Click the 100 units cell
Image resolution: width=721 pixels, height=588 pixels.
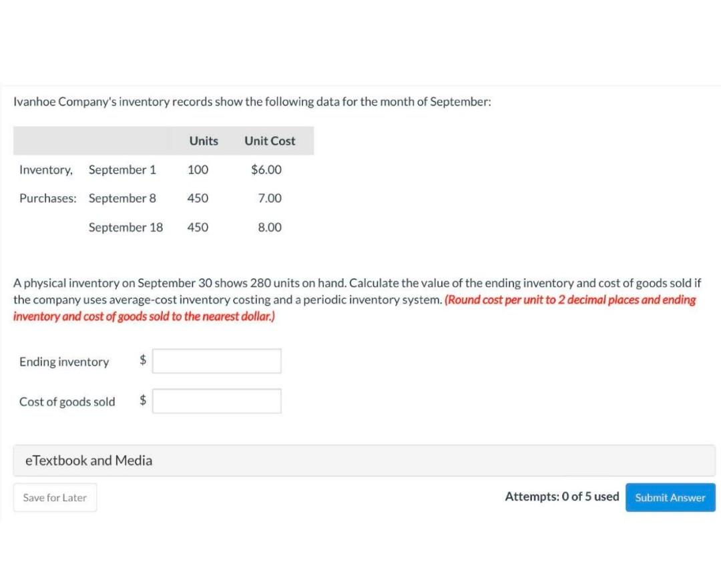[x=198, y=170]
